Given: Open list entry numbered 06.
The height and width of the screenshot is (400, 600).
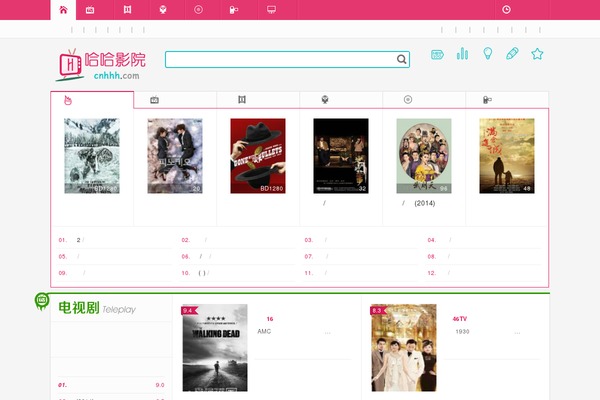Looking at the screenshot, I should 237,256.
